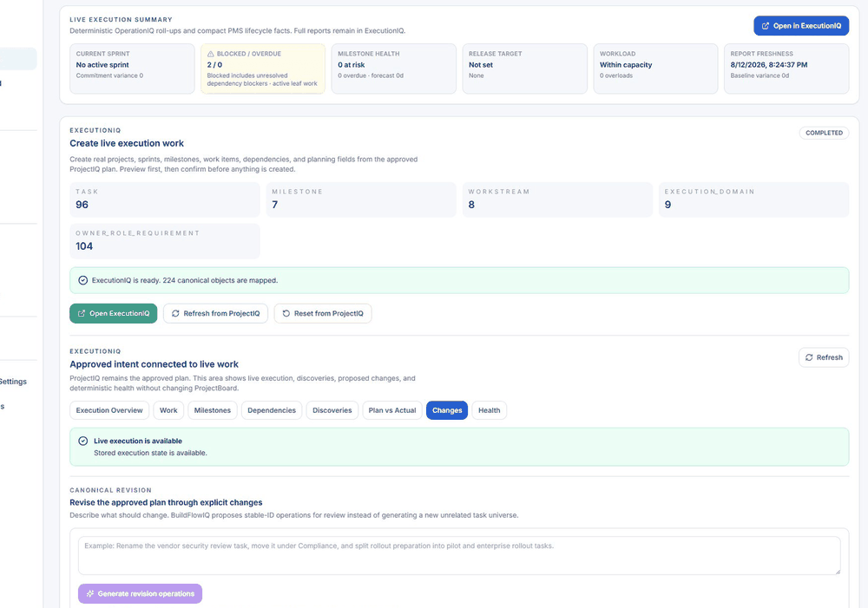Click the Owner_Role_Requirement value 104
The image size is (868, 608).
pos(84,246)
